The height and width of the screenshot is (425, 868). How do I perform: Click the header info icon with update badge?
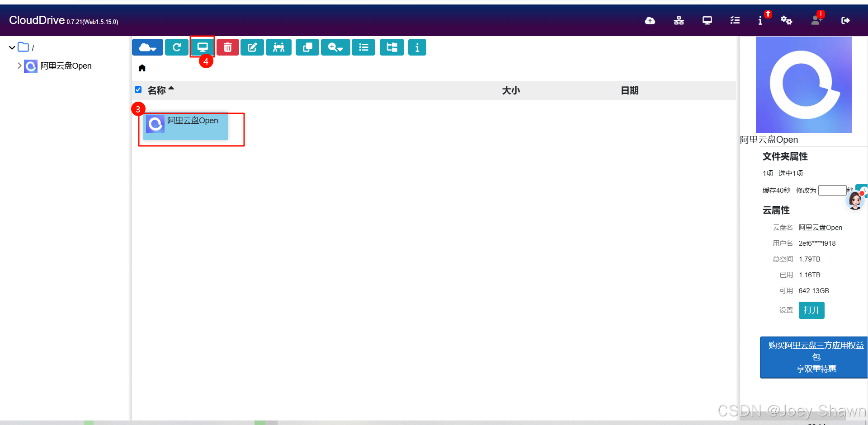point(761,20)
